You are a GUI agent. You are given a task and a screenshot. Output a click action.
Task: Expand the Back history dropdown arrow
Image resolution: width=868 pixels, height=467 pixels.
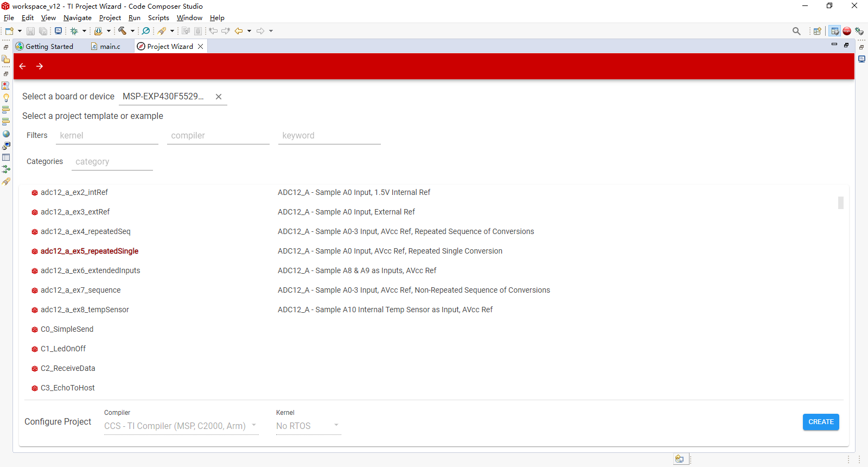click(x=250, y=31)
